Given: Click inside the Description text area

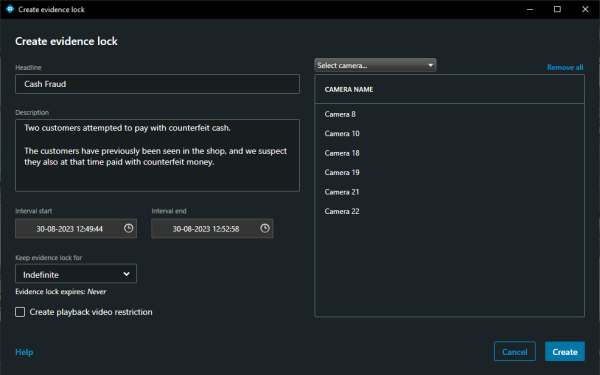Looking at the screenshot, I should [157, 155].
